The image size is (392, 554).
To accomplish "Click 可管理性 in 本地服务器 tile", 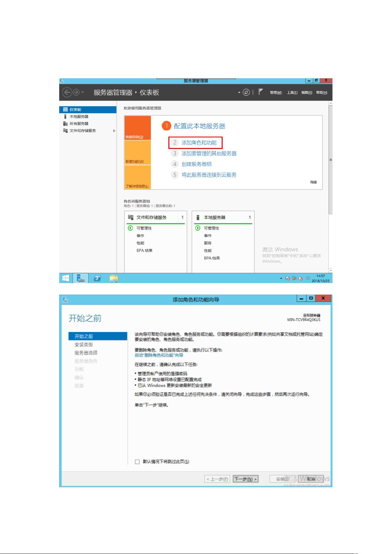I will coord(211,228).
